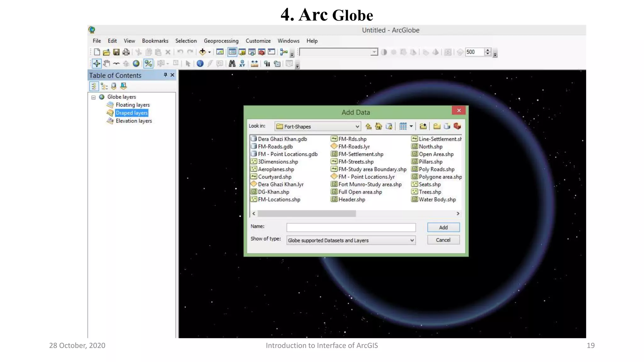Collapse the Globe layers tree node

tap(93, 97)
